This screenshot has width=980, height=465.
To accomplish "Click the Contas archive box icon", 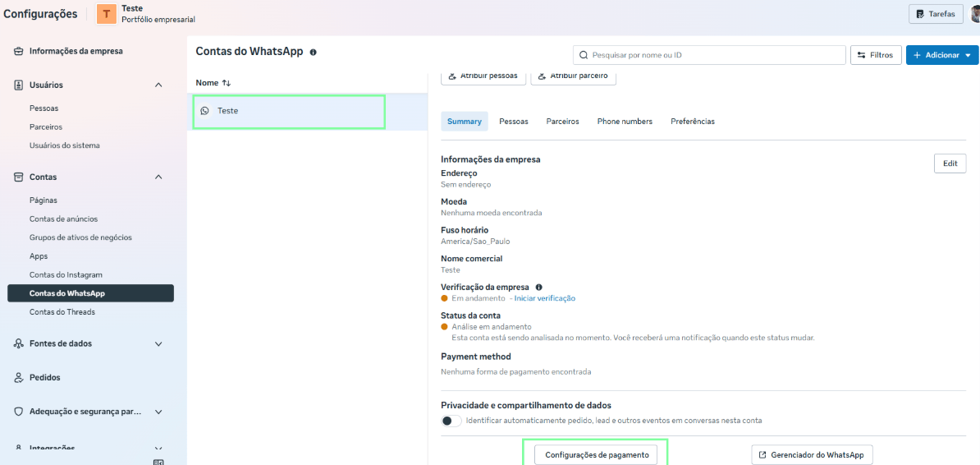I will coord(19,177).
